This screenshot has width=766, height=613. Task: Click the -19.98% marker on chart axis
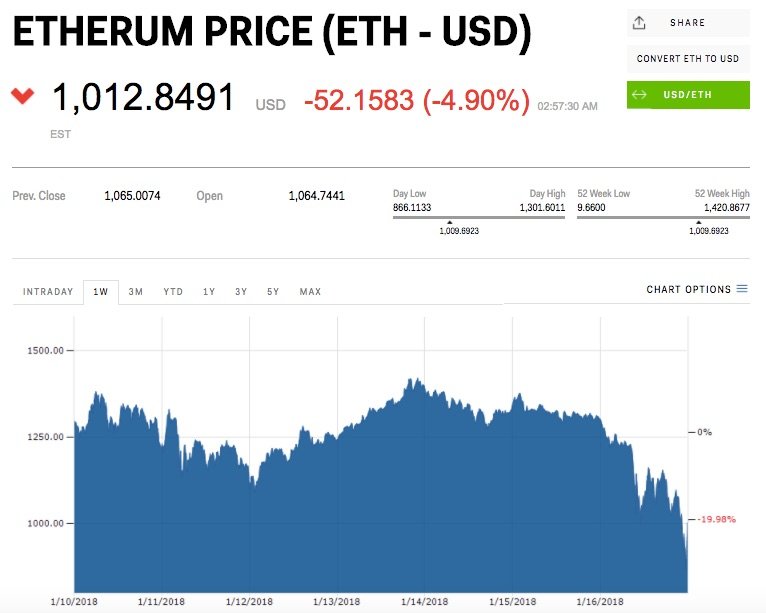click(716, 519)
